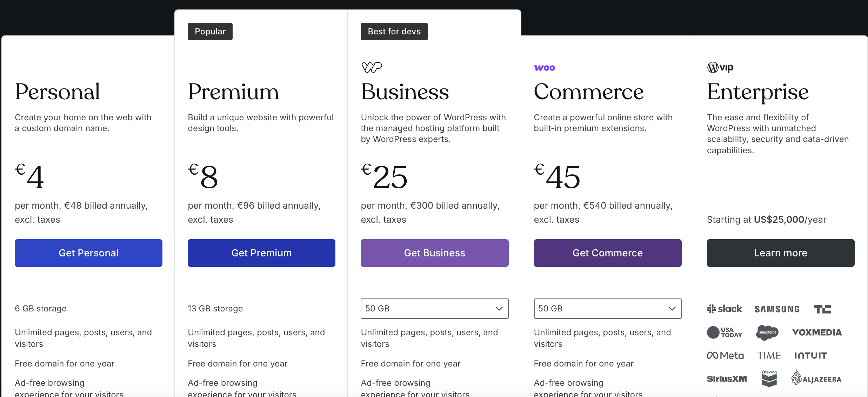Open the Commerce plan storage dropdown
Viewport: 868px width, 397px height.
click(607, 309)
